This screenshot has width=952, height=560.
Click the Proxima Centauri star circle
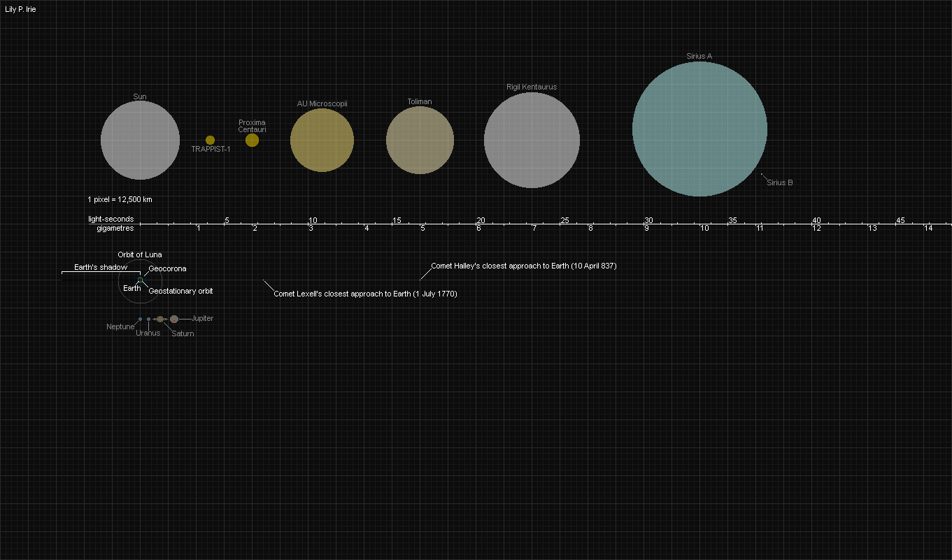252,140
